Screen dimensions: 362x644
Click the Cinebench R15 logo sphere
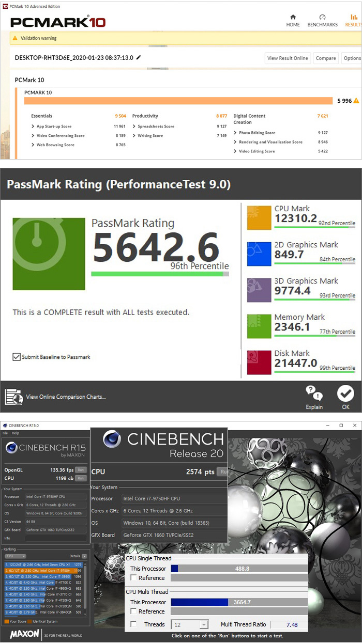click(x=12, y=448)
